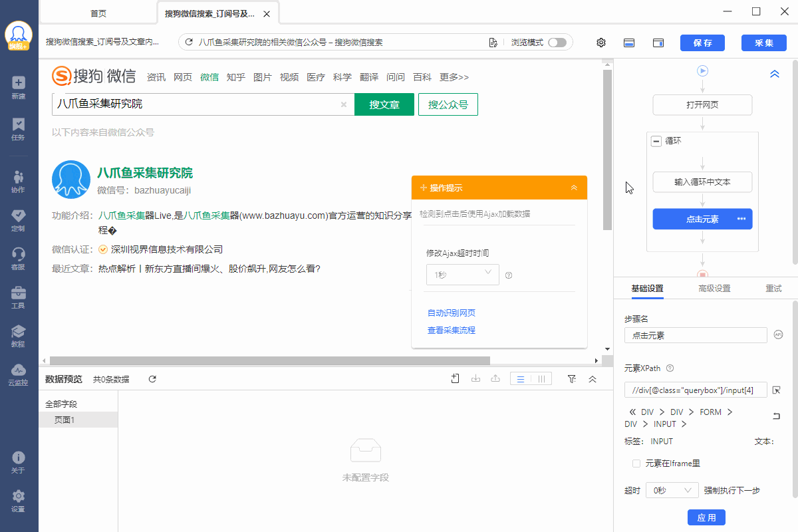This screenshot has height=532, width=798.
Task: Switch data preview to column view
Action: 541,379
